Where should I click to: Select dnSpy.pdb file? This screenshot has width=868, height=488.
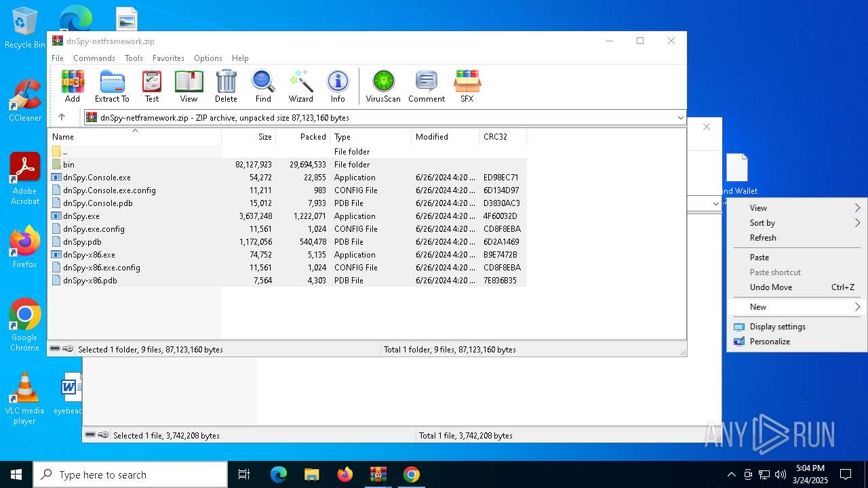tap(288, 242)
